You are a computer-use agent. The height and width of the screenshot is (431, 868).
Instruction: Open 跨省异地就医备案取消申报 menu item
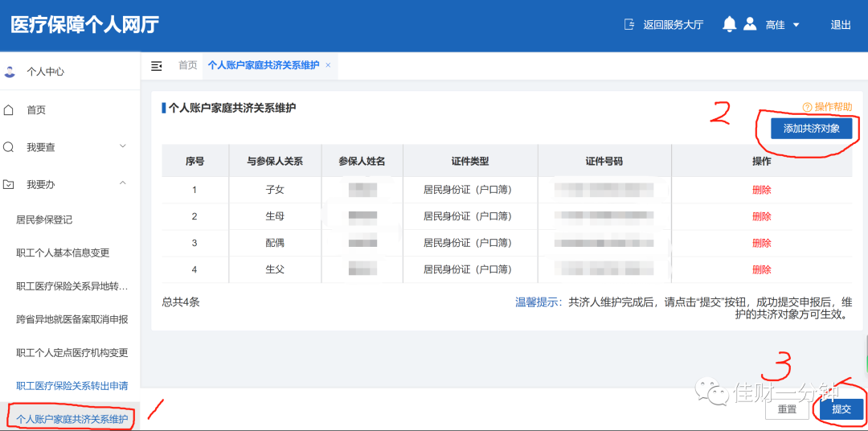point(72,320)
